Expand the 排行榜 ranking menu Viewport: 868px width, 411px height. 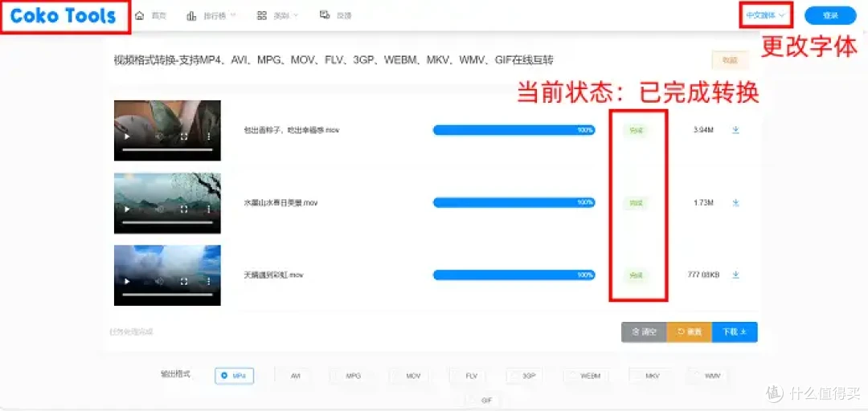coord(211,16)
